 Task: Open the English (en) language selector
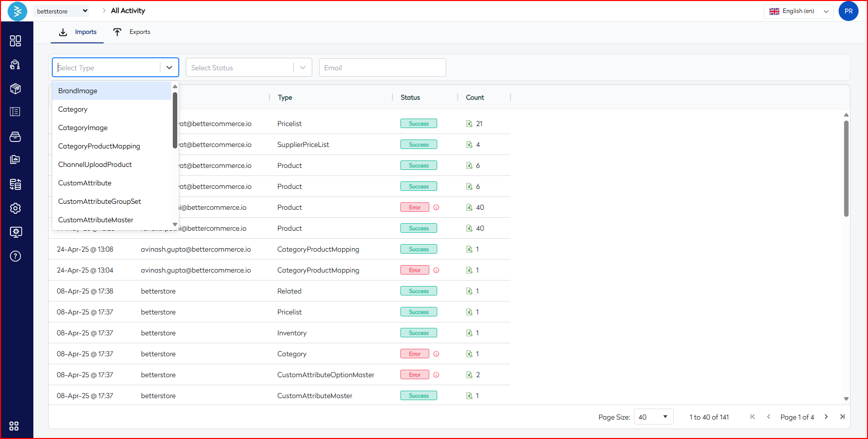pyautogui.click(x=798, y=11)
